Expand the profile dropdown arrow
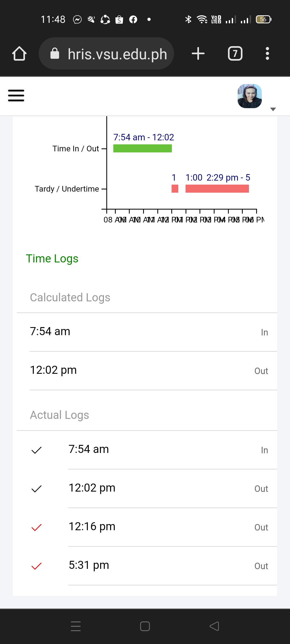This screenshot has width=290, height=644. click(x=273, y=109)
